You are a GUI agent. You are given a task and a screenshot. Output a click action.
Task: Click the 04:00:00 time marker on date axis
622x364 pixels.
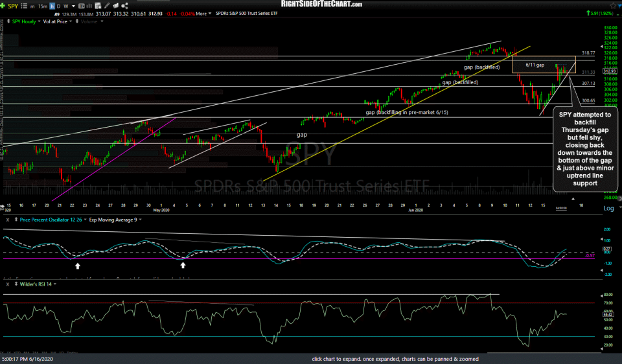tap(561, 208)
